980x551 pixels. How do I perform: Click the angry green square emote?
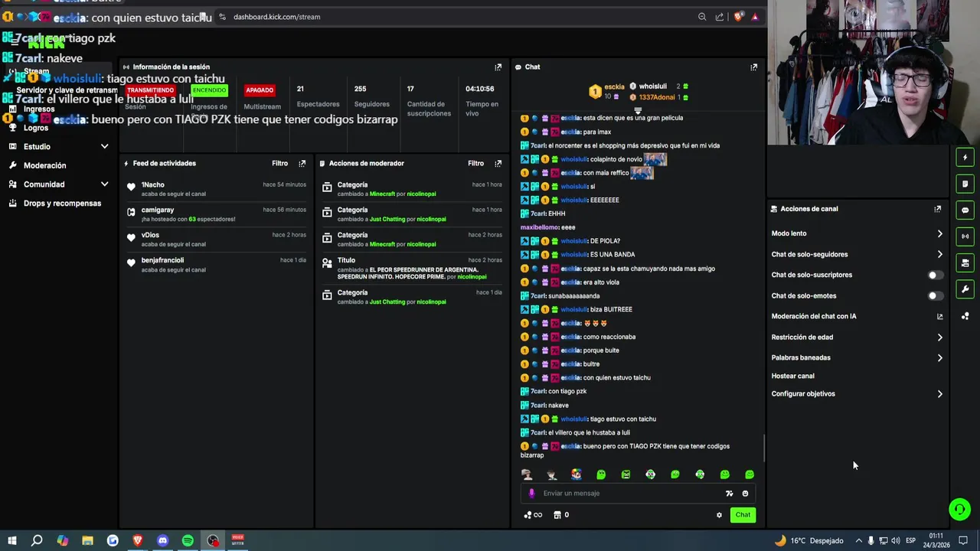click(626, 474)
